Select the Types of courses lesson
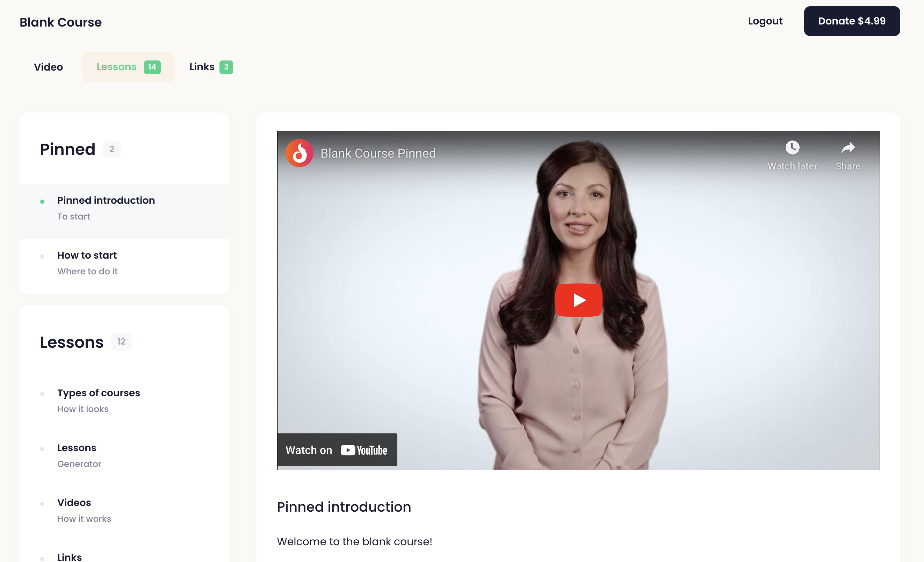This screenshot has width=924, height=562. coord(99,393)
